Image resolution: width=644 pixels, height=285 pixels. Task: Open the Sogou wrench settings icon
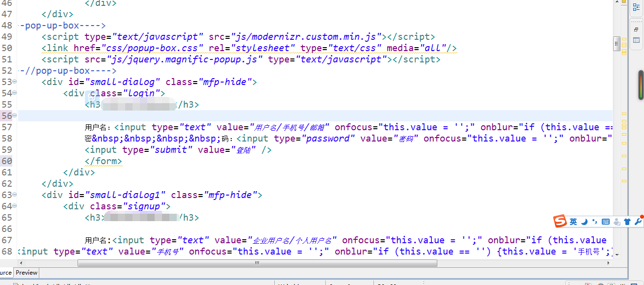(x=638, y=221)
